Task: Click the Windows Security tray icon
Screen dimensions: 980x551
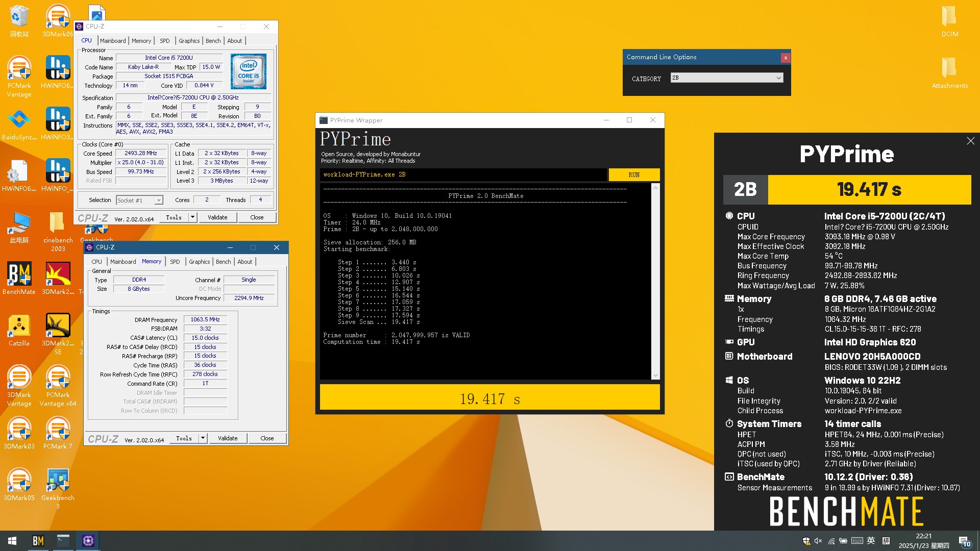Action: pyautogui.click(x=806, y=541)
